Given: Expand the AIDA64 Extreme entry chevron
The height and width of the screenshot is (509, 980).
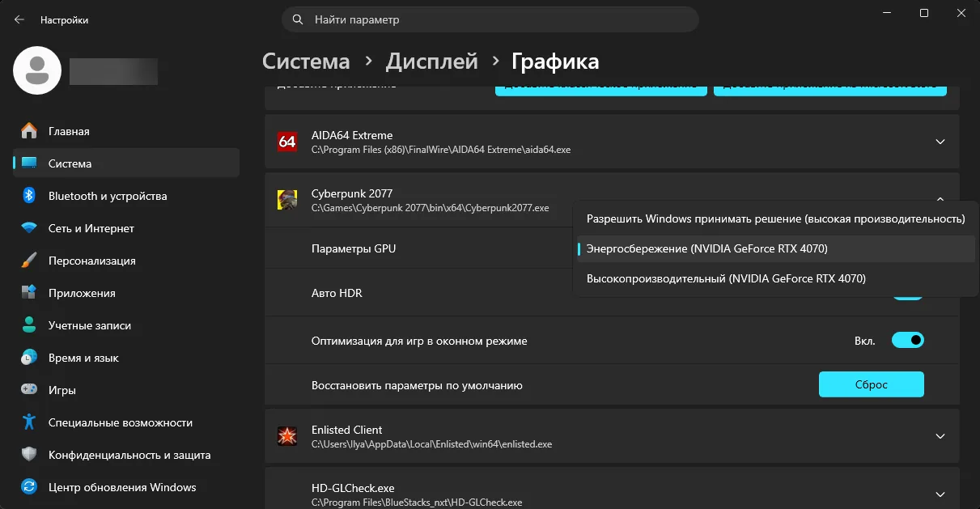Looking at the screenshot, I should click(940, 142).
